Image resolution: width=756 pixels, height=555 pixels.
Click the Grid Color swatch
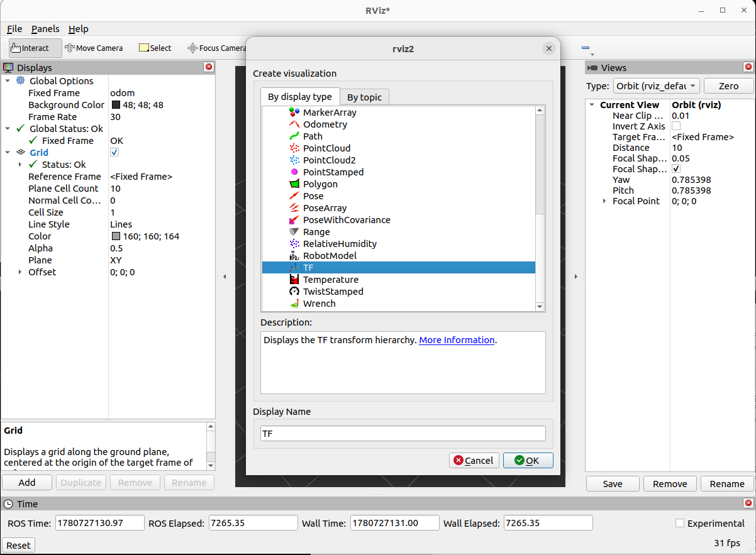click(116, 236)
